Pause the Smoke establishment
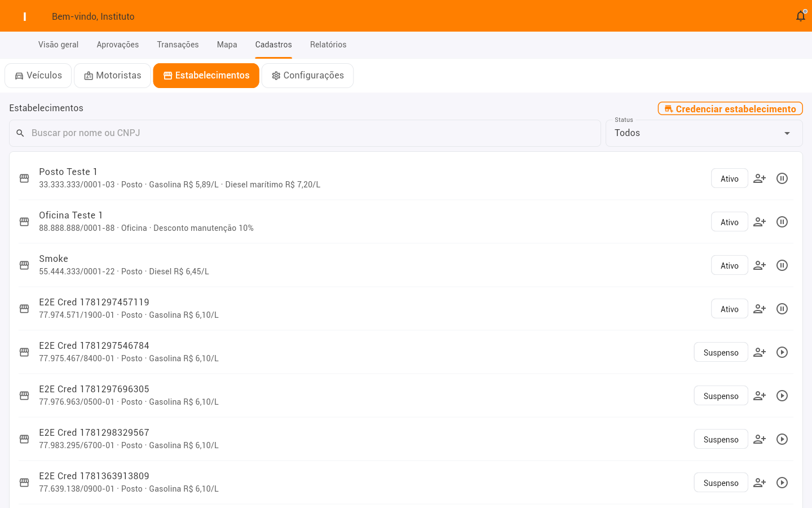The image size is (812, 508). [782, 265]
